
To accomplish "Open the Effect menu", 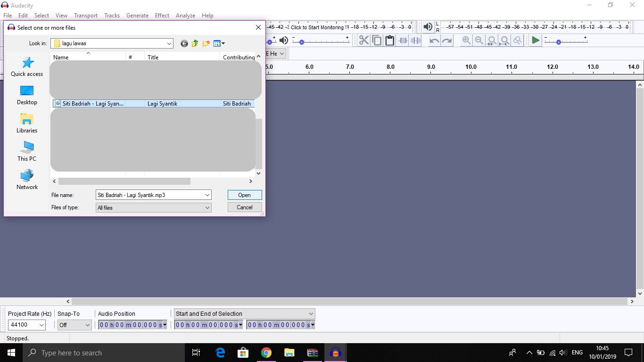I will point(162,16).
